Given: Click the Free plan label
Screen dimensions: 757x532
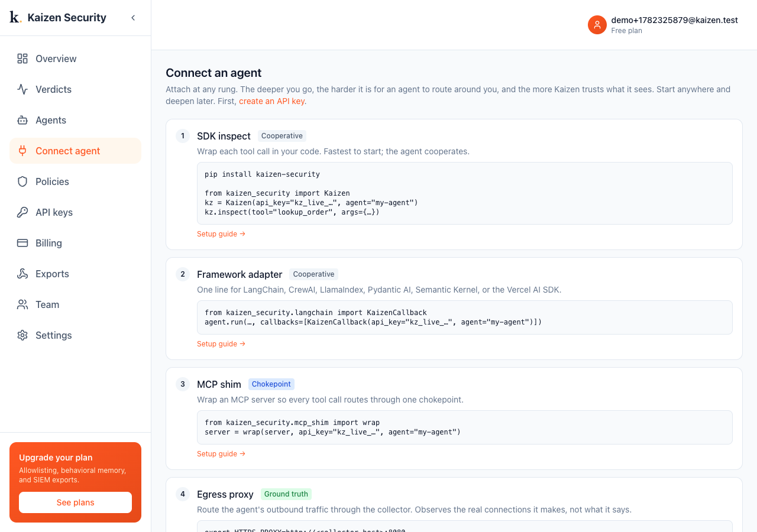Looking at the screenshot, I should (x=626, y=31).
